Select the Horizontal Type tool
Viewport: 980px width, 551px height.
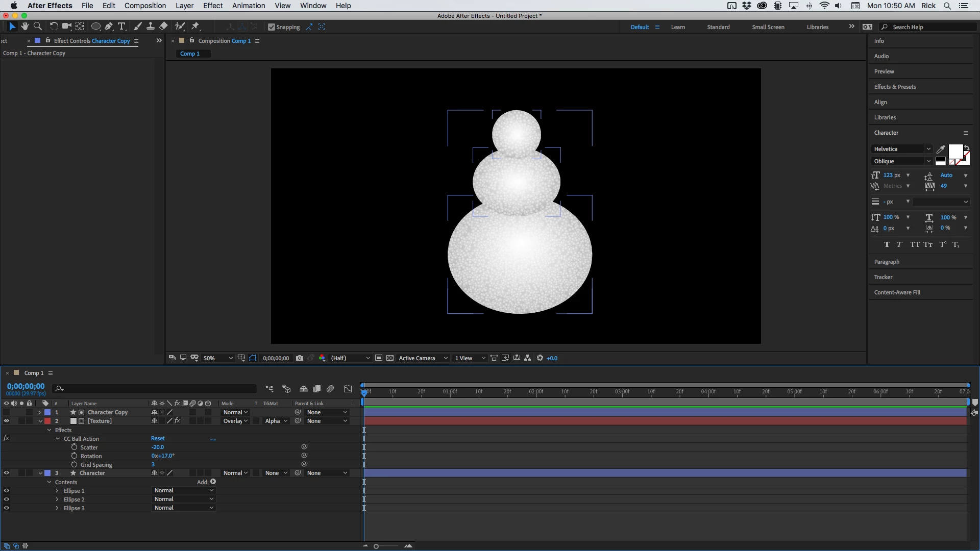121,27
